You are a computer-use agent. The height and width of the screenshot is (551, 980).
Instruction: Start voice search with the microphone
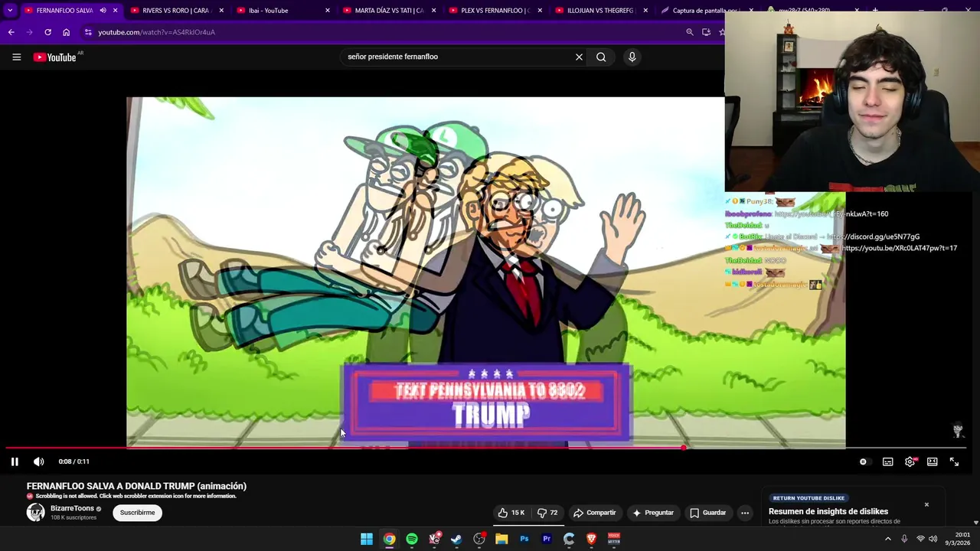pos(632,57)
